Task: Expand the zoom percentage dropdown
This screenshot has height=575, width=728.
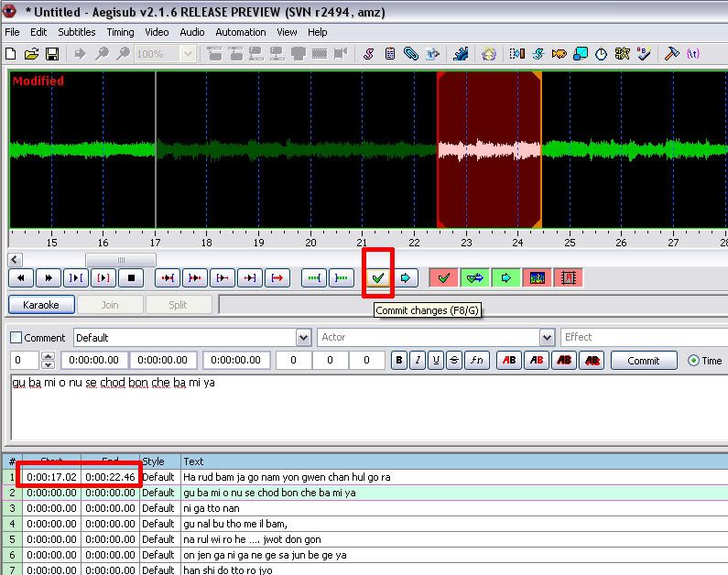Action: (188, 54)
